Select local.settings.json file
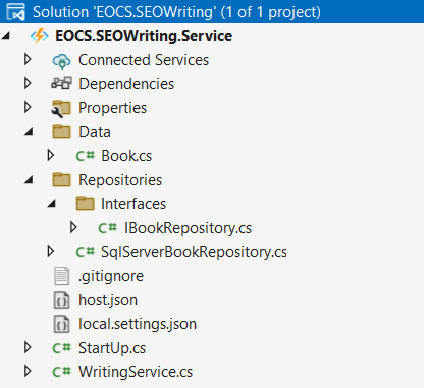The height and width of the screenshot is (388, 424). 137,324
